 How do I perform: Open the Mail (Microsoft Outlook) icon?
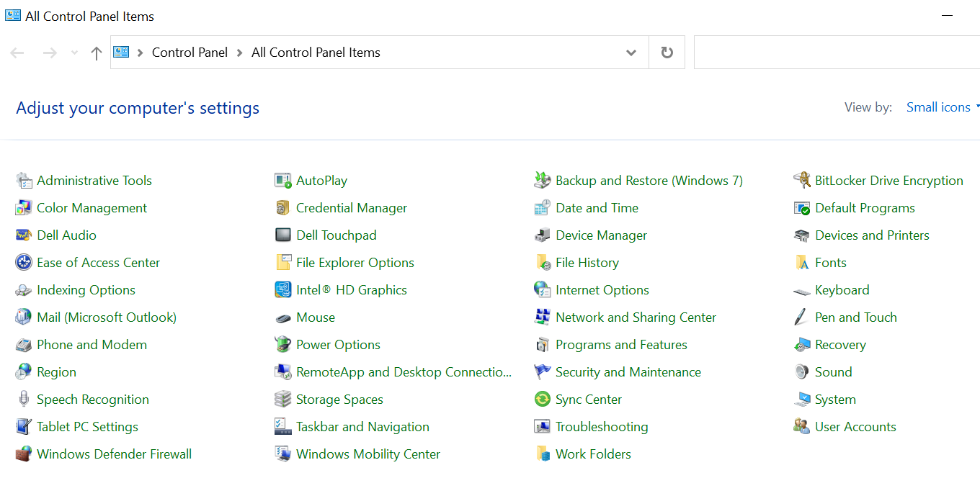(x=24, y=317)
